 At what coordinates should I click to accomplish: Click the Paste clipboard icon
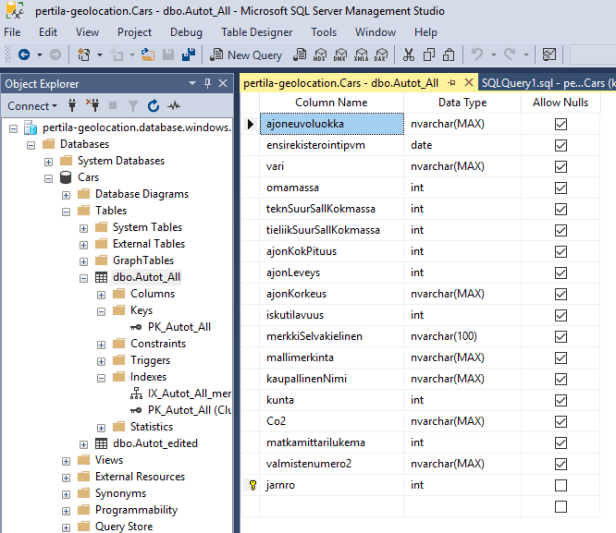[x=449, y=55]
